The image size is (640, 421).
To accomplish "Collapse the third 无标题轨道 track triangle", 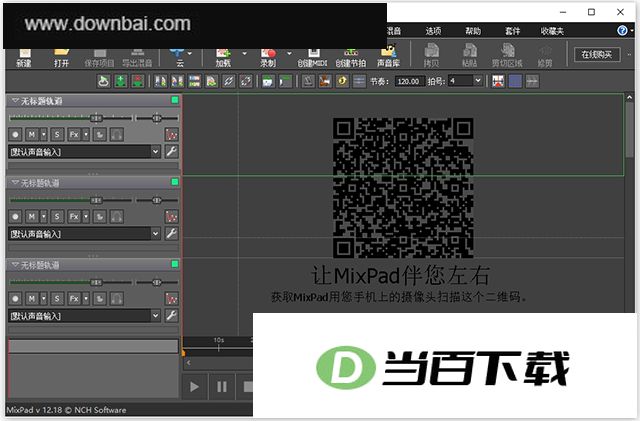I will (15, 265).
